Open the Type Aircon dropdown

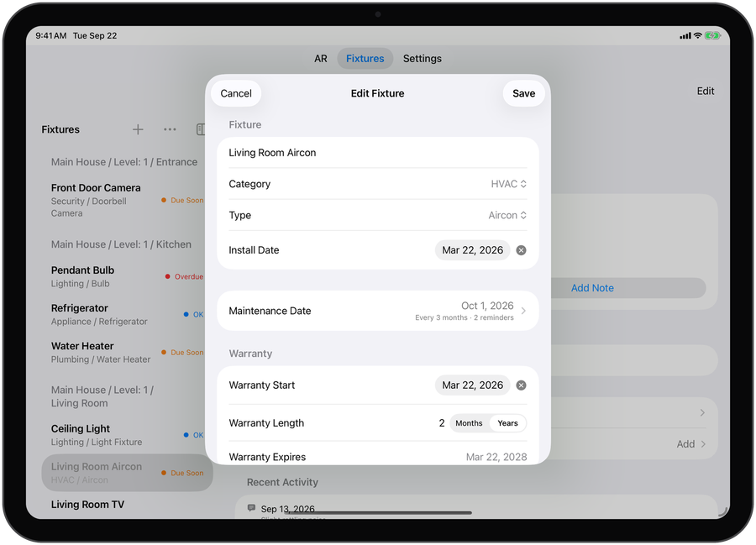coord(507,216)
